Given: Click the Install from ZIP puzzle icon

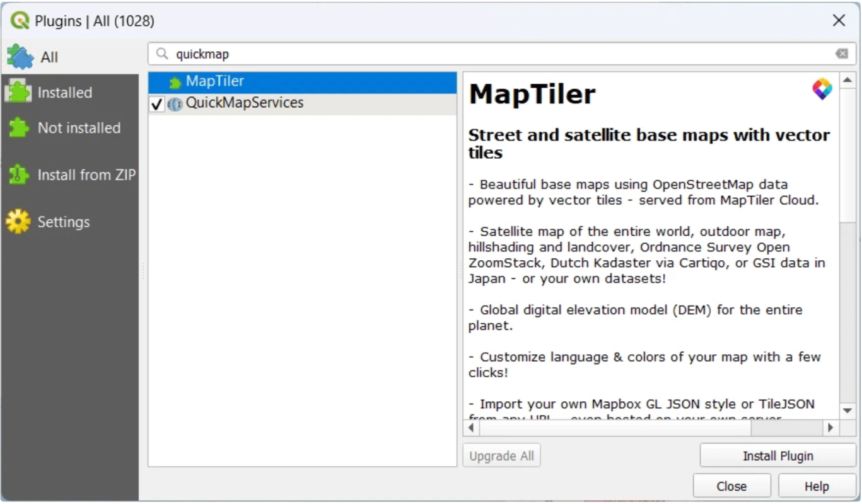Looking at the screenshot, I should pyautogui.click(x=19, y=175).
